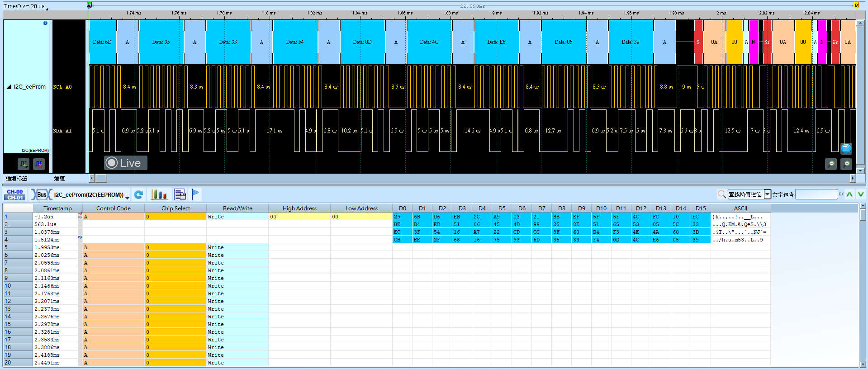Click the Bus decode icon

tap(41, 194)
